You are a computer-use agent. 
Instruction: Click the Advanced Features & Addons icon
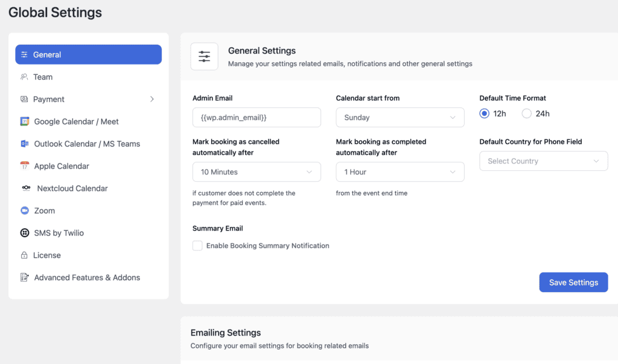pyautogui.click(x=24, y=277)
